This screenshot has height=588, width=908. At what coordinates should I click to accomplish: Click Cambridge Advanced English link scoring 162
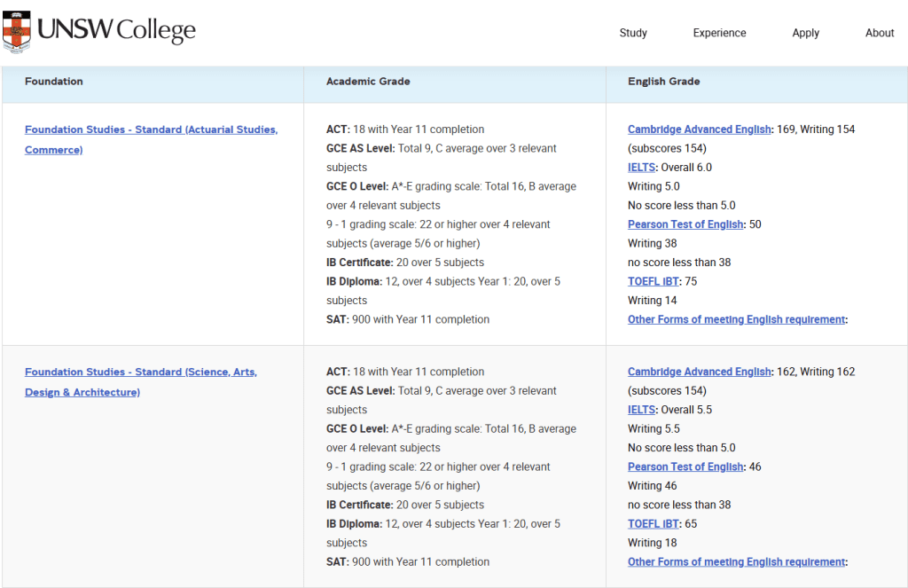[x=699, y=372]
